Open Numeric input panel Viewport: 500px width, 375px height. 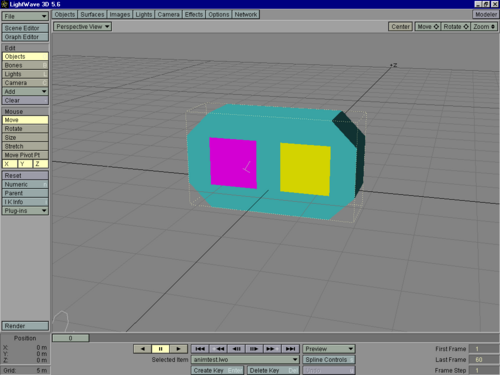pos(25,184)
